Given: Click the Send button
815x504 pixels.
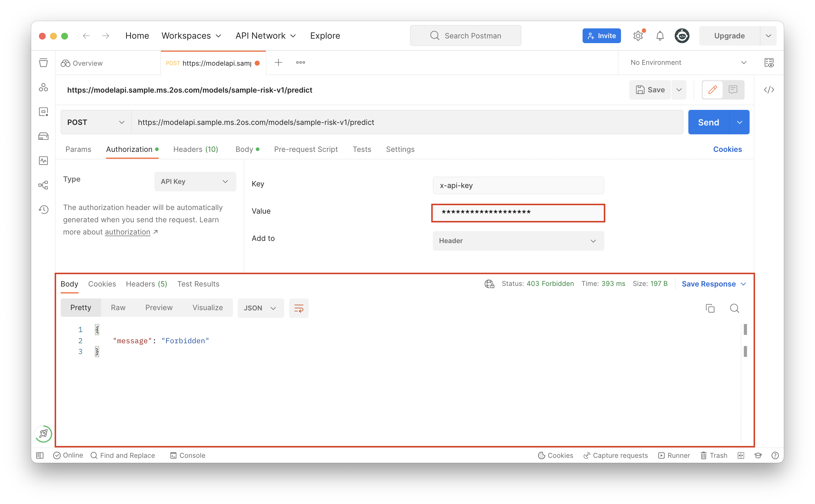Looking at the screenshot, I should click(x=708, y=122).
